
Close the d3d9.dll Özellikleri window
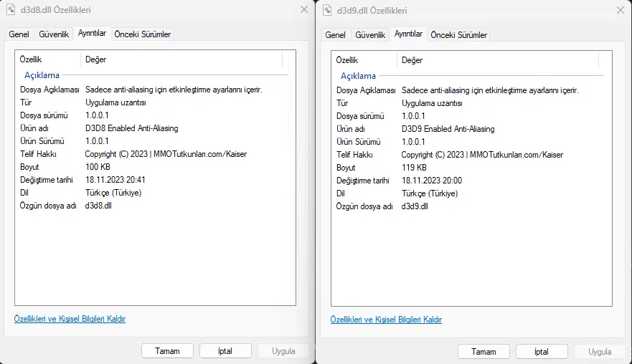620,10
